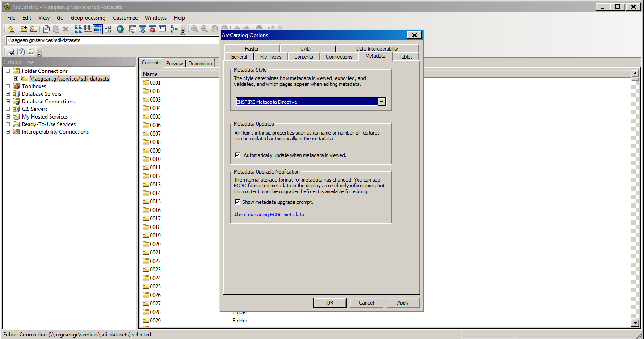The image size is (644, 339).
Task: Open the Customize menu
Action: 125,18
